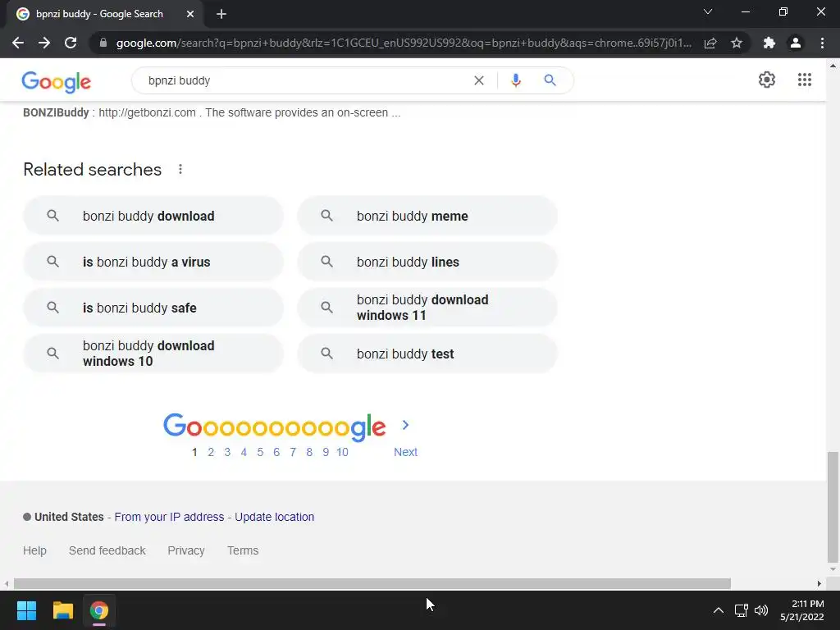This screenshot has height=630, width=840.
Task: Open the 'Privacy' footer link
Action: point(186,550)
